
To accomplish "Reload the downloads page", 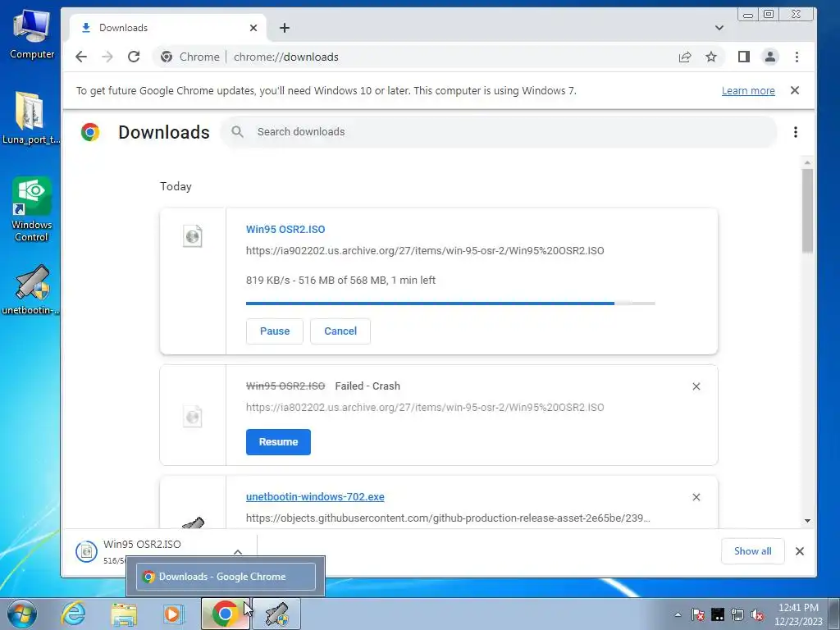I will click(x=134, y=57).
